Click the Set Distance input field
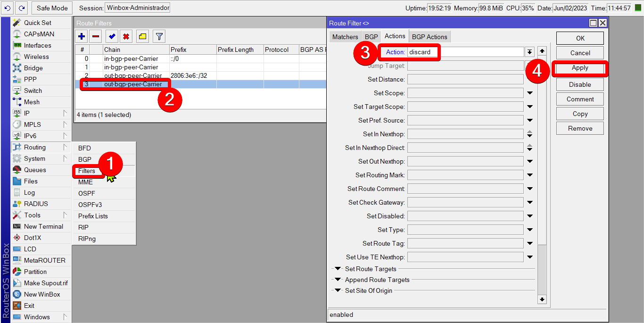The image size is (644, 323). coord(465,79)
